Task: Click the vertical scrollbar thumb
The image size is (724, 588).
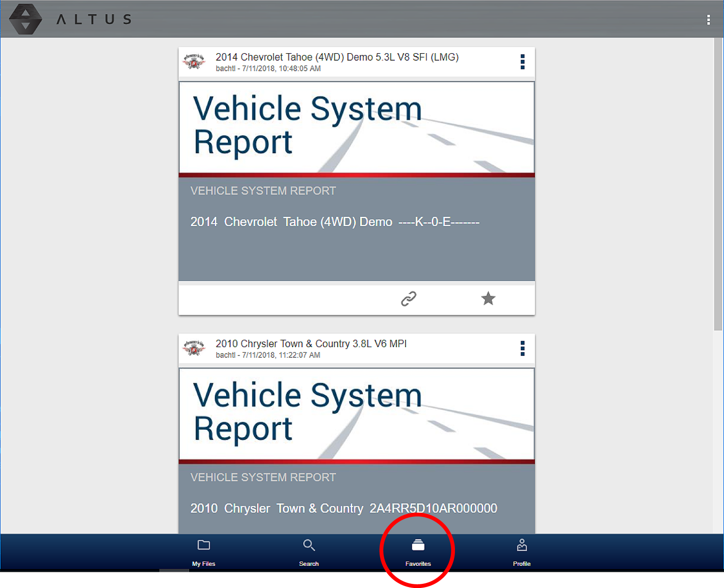Action: [x=718, y=185]
